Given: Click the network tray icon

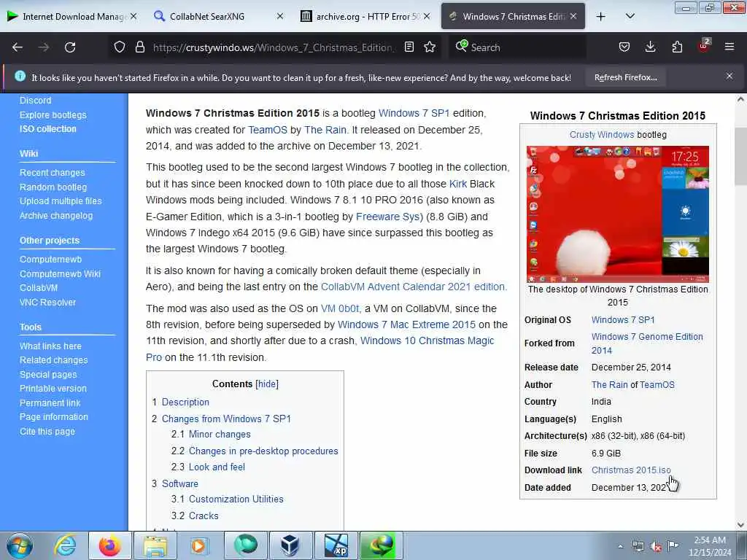Looking at the screenshot, I should [x=638, y=547].
